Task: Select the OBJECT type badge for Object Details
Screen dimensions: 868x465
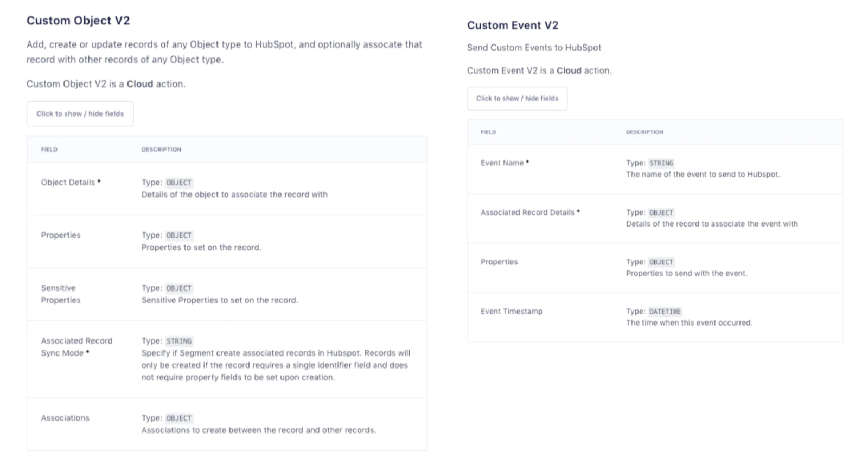Action: [178, 183]
